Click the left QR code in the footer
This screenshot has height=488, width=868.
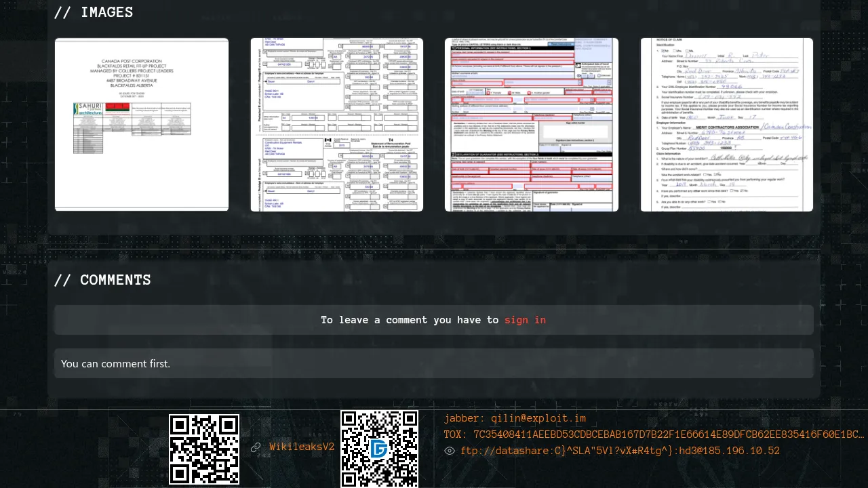(204, 449)
